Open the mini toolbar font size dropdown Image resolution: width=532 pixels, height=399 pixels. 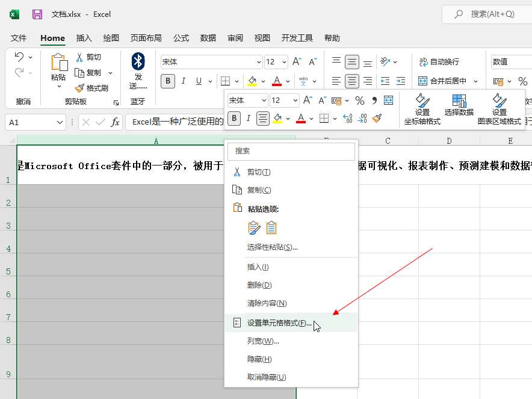pyautogui.click(x=295, y=101)
